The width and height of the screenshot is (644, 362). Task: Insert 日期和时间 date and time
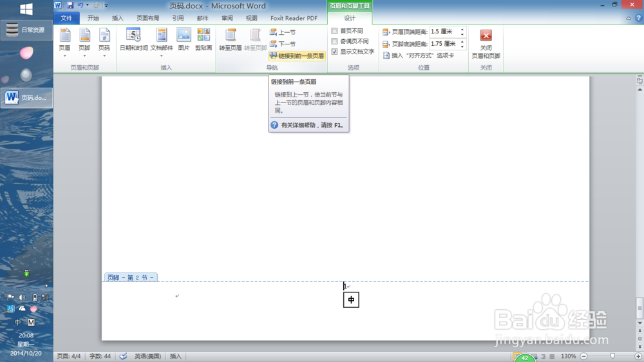pos(133,40)
